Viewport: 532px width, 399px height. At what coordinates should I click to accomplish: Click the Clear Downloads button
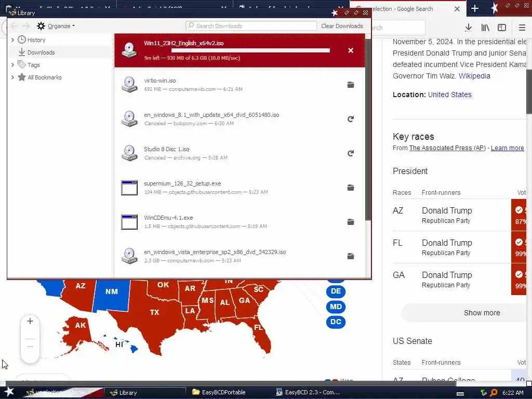coord(342,26)
